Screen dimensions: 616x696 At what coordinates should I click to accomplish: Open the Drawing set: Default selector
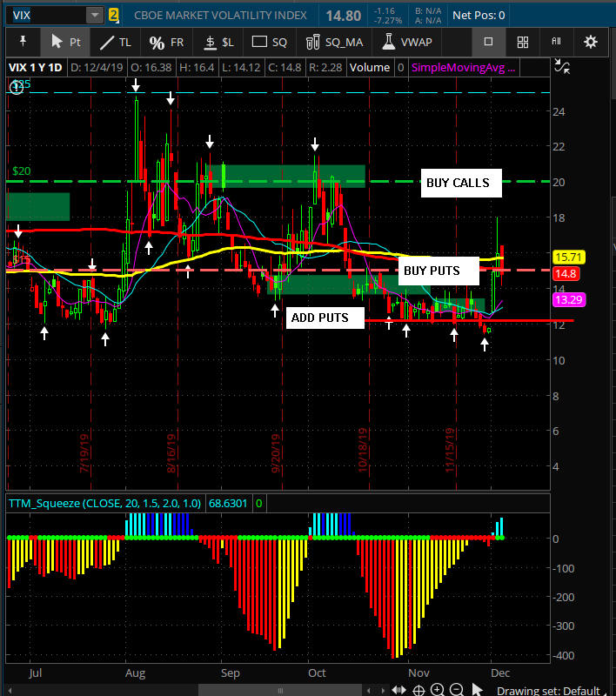tap(547, 691)
